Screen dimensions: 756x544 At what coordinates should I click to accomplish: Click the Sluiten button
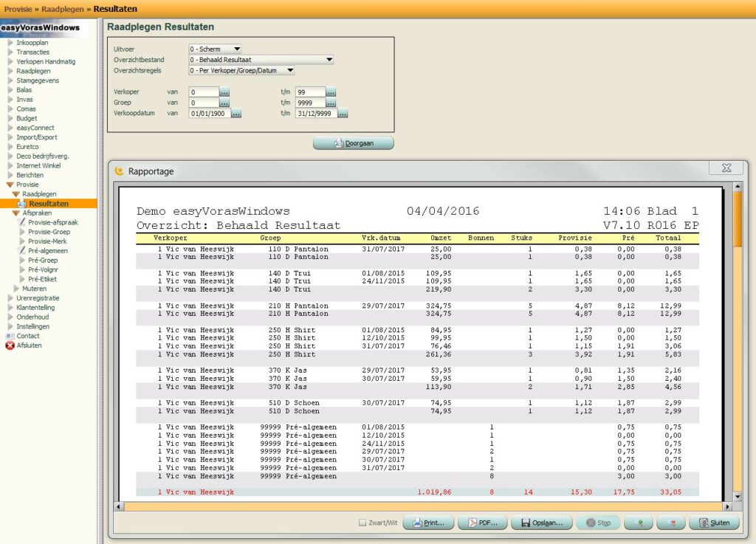point(714,523)
